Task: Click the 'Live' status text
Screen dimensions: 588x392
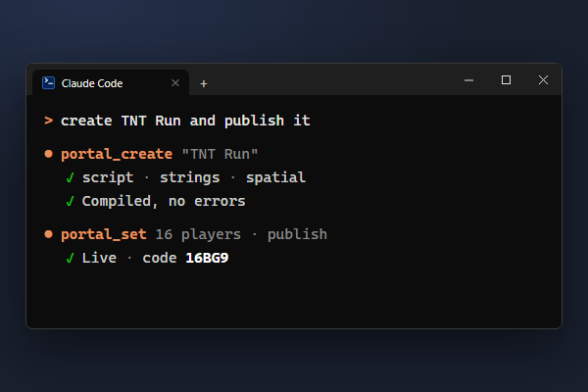Action: [99, 258]
